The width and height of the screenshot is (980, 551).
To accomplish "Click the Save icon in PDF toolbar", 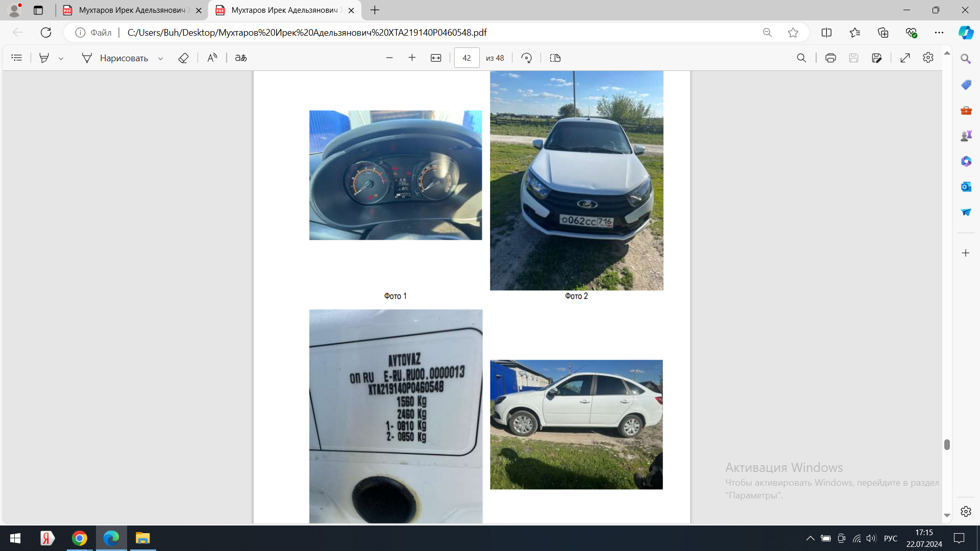I will [853, 58].
